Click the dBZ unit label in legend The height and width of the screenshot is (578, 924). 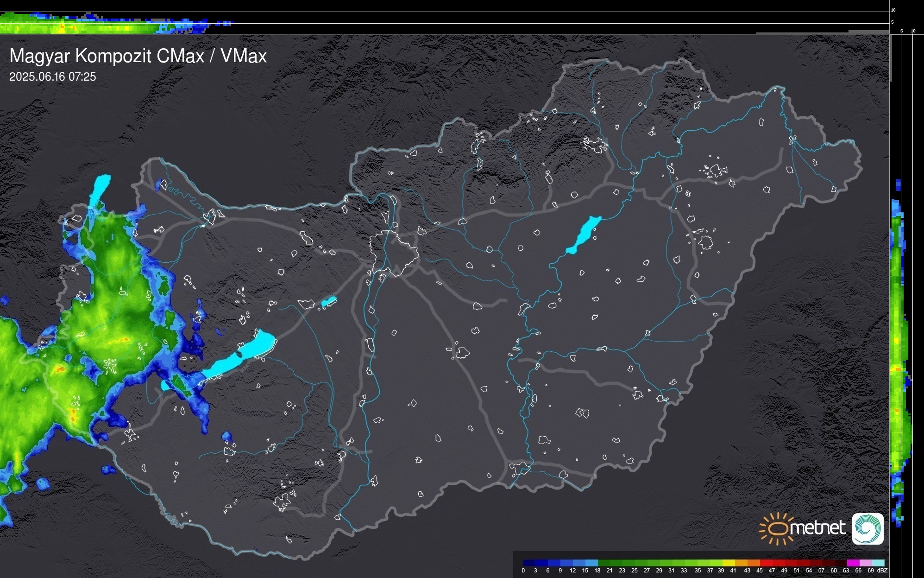[882, 571]
